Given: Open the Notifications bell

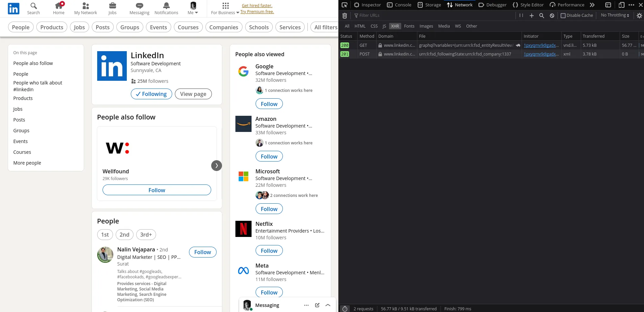Looking at the screenshot, I should coord(166,9).
